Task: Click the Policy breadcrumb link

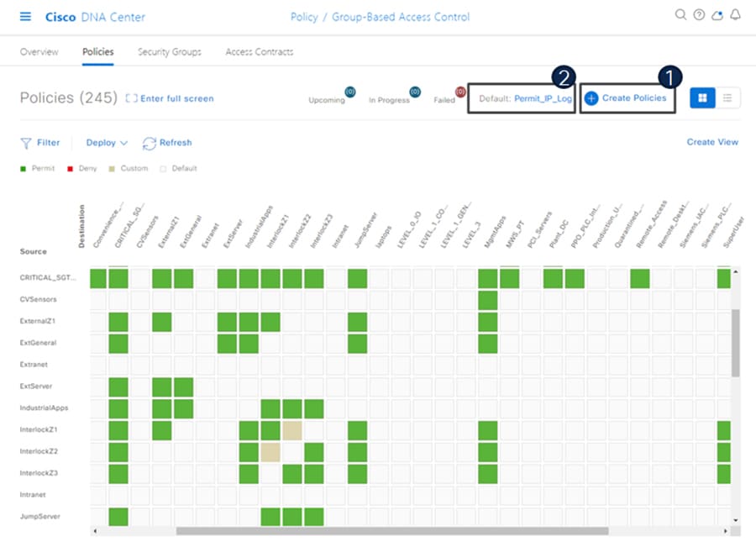Action: (304, 17)
